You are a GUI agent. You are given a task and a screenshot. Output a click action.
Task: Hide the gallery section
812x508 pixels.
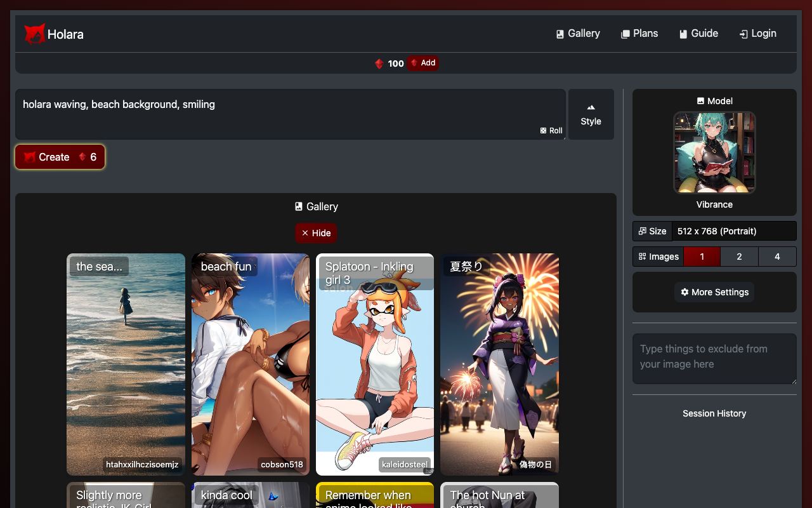[316, 233]
